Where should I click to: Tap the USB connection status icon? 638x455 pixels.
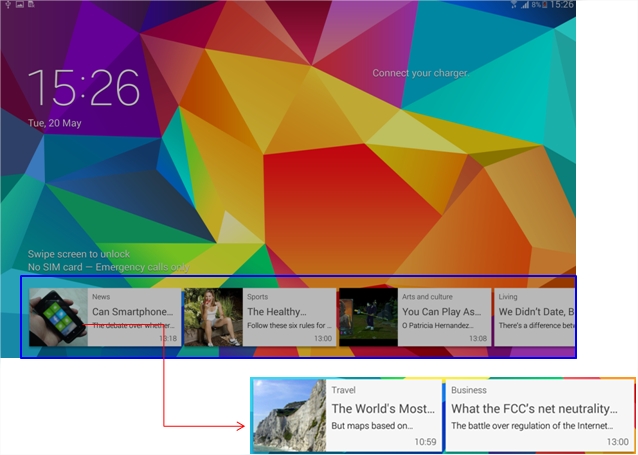(8, 4)
